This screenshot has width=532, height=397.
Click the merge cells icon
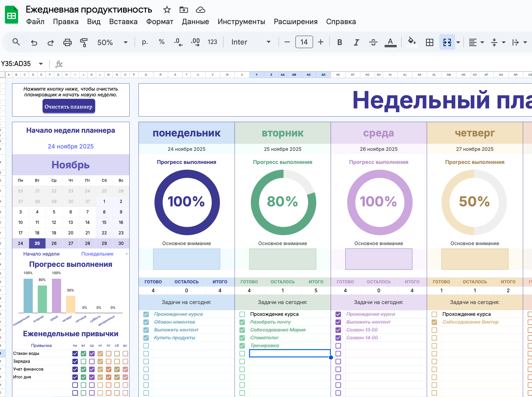click(x=447, y=42)
